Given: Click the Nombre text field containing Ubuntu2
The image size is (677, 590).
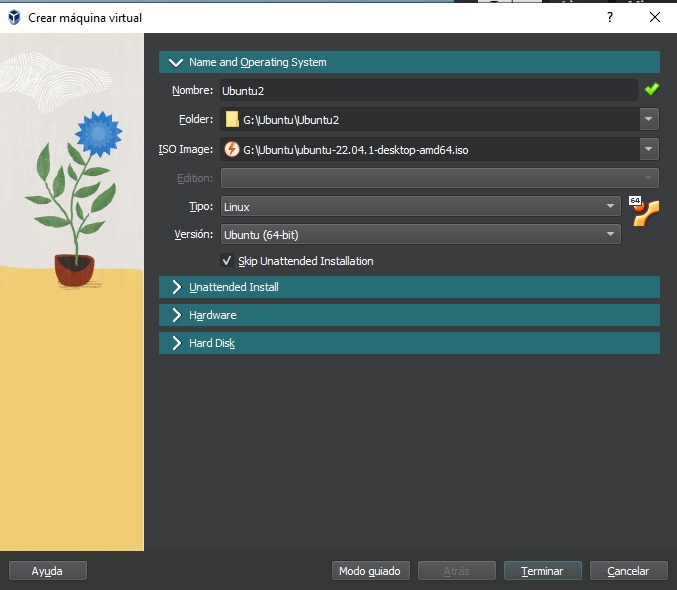Looking at the screenshot, I should tap(428, 90).
